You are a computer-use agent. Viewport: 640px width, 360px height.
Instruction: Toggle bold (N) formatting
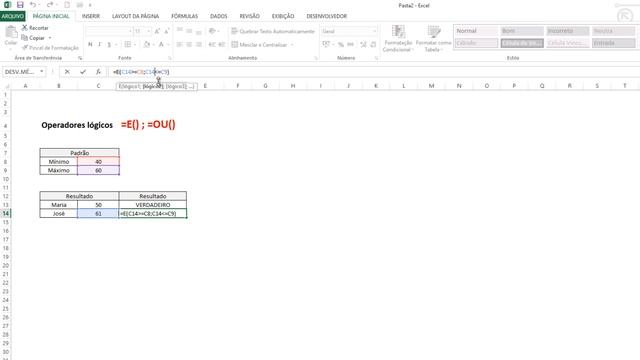(90, 44)
